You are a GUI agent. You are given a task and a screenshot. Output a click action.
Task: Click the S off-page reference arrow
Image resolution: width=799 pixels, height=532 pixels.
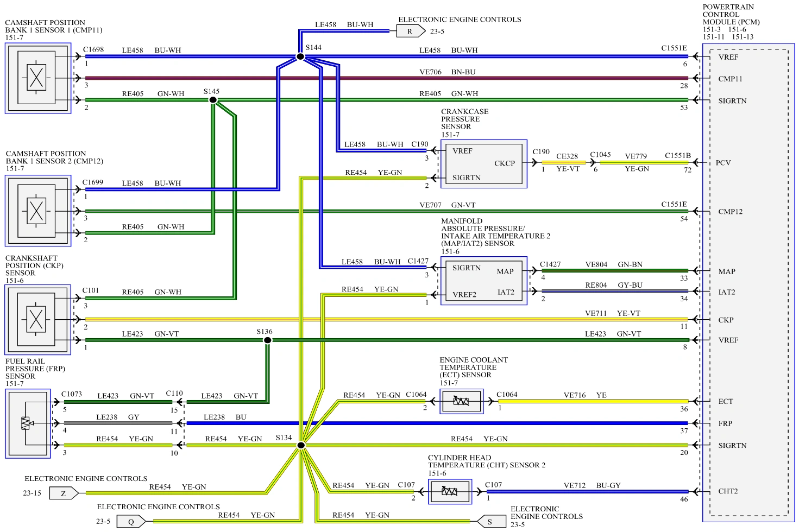click(490, 522)
